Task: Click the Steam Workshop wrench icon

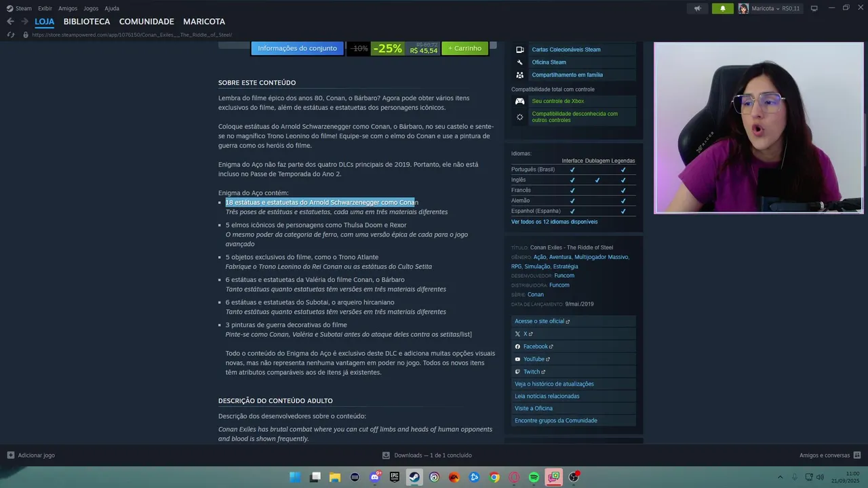Action: point(520,62)
